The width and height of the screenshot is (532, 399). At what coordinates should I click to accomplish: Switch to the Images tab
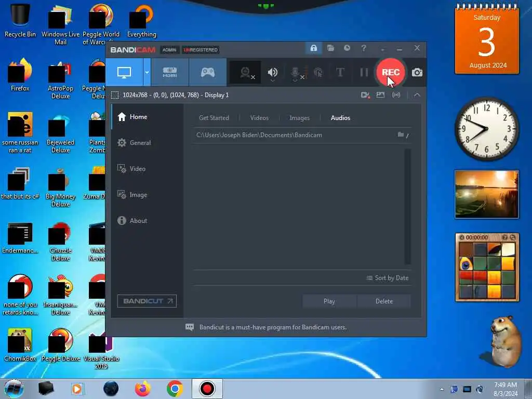click(x=299, y=118)
